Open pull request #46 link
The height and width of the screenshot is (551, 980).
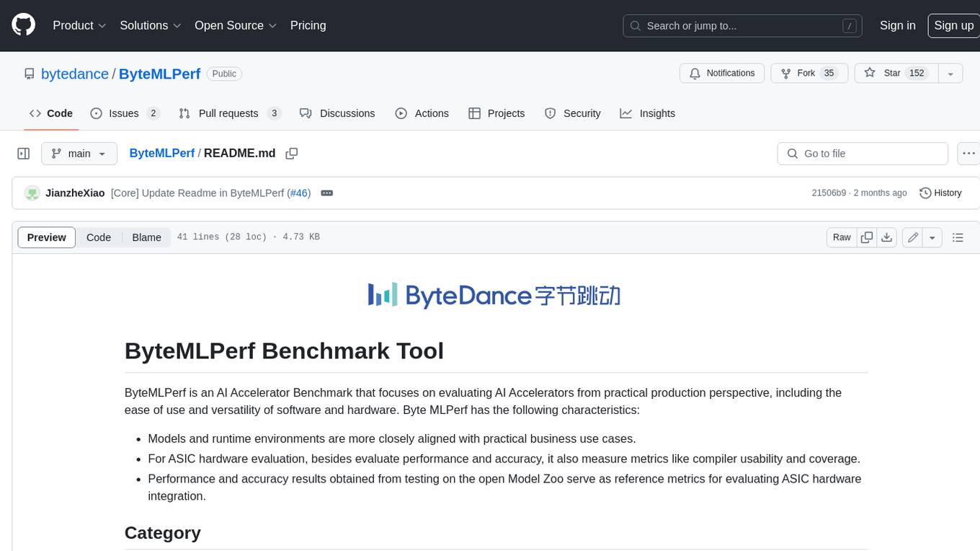[298, 193]
